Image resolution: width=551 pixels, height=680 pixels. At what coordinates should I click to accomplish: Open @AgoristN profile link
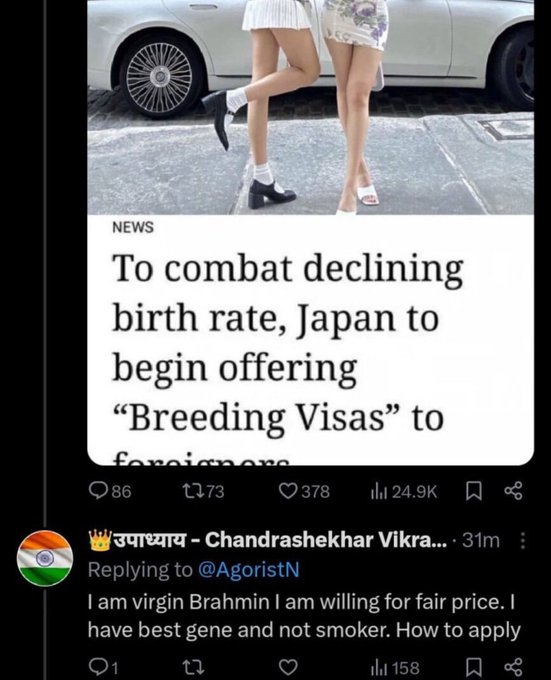(248, 570)
